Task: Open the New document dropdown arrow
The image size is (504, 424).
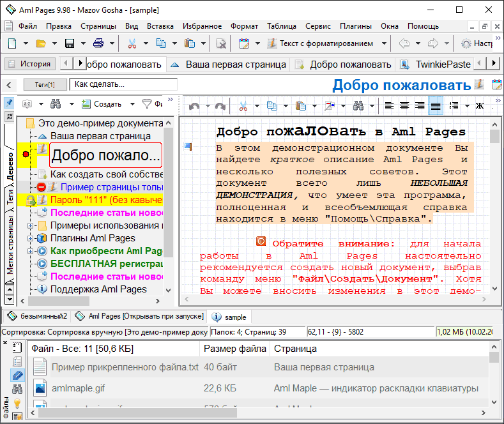Action: [26, 43]
